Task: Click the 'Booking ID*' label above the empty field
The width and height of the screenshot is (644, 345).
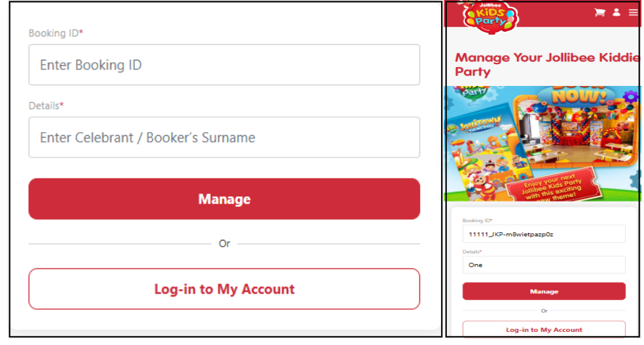Action: click(56, 33)
